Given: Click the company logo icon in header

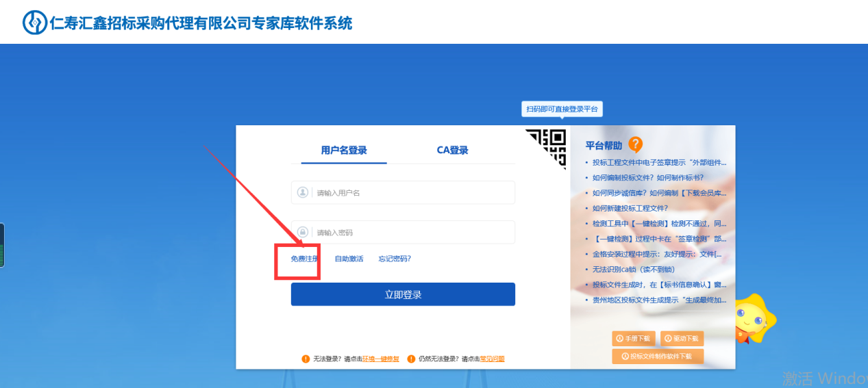Looking at the screenshot, I should (34, 23).
